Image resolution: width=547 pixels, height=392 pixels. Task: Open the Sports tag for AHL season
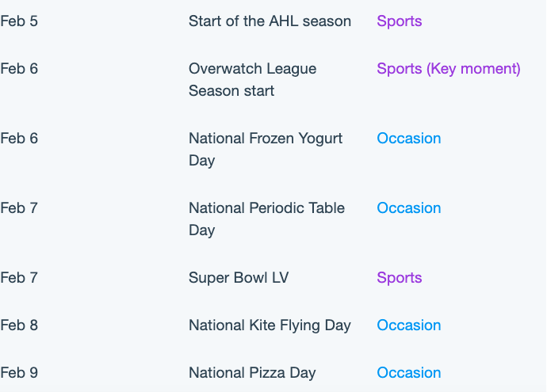pos(399,21)
